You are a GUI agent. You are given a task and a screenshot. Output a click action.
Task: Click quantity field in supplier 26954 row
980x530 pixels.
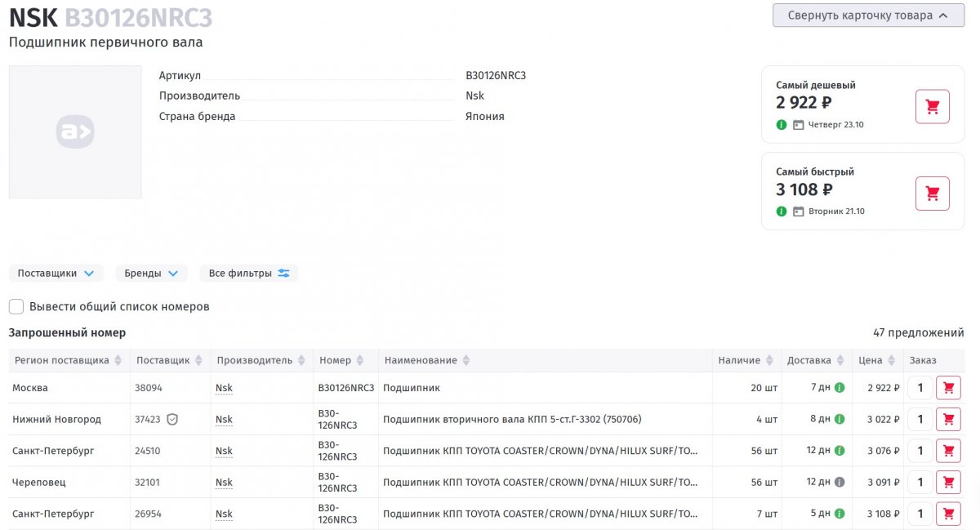[x=920, y=514]
